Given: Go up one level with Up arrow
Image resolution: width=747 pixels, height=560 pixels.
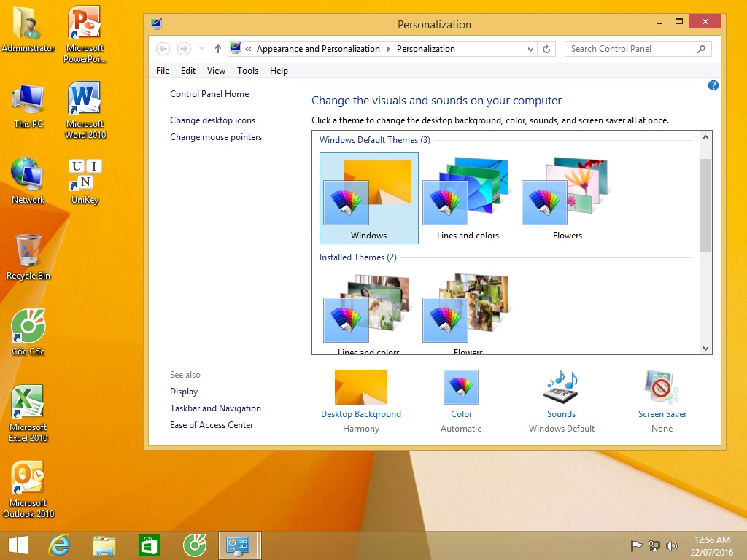Looking at the screenshot, I should [217, 49].
